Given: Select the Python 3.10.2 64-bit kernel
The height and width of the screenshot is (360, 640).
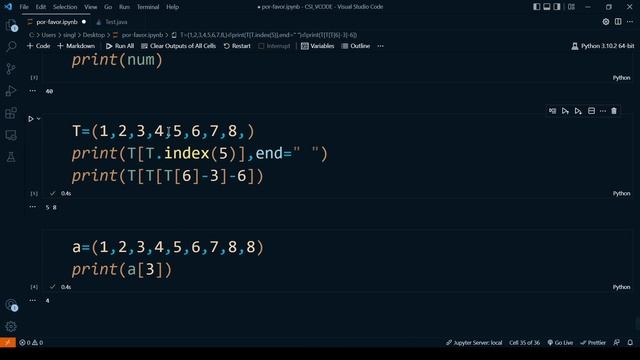Looking at the screenshot, I should click(x=603, y=46).
